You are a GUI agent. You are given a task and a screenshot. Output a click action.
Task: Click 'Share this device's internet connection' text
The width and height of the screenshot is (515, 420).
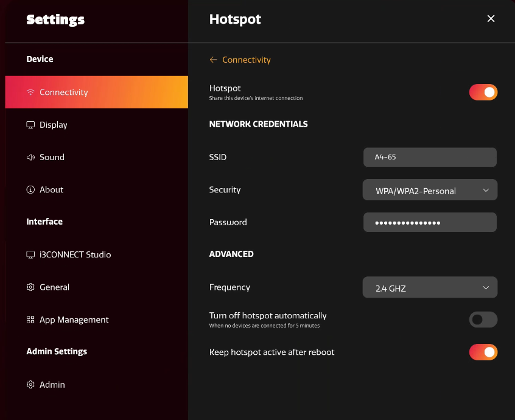point(256,98)
